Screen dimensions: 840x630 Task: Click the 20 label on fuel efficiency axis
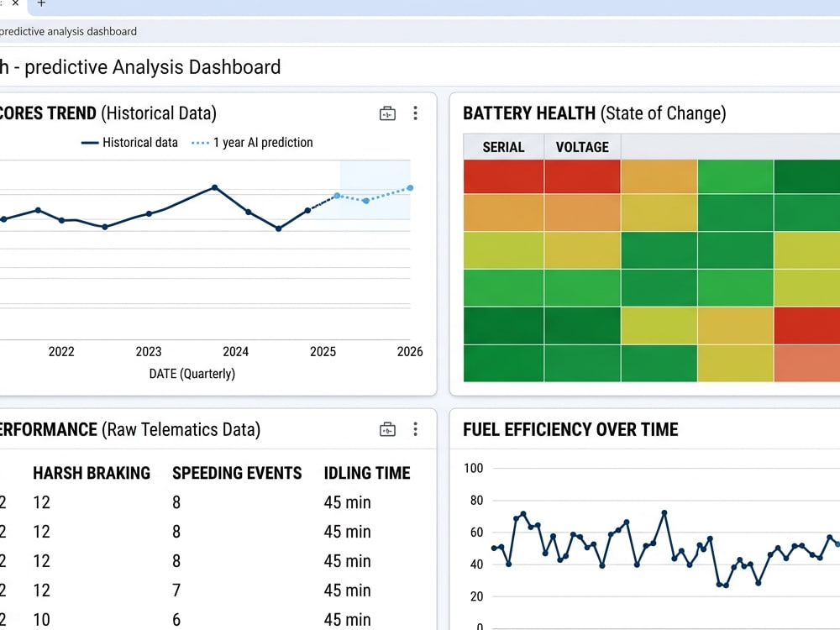pos(477,596)
